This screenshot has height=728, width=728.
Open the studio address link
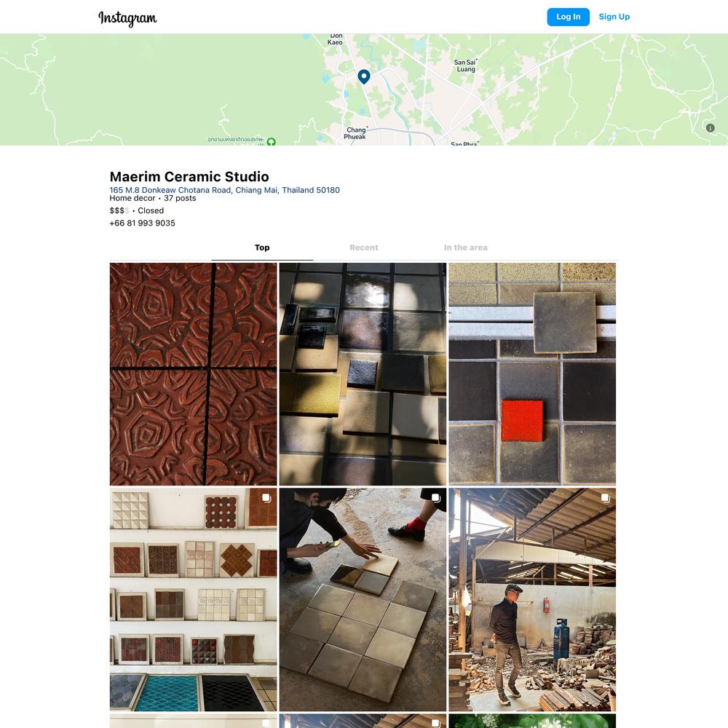pyautogui.click(x=225, y=190)
